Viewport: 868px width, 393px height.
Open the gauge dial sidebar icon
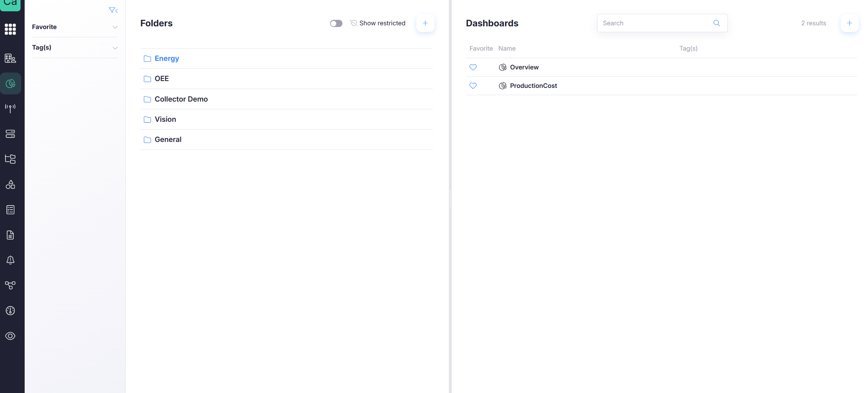pyautogui.click(x=10, y=311)
